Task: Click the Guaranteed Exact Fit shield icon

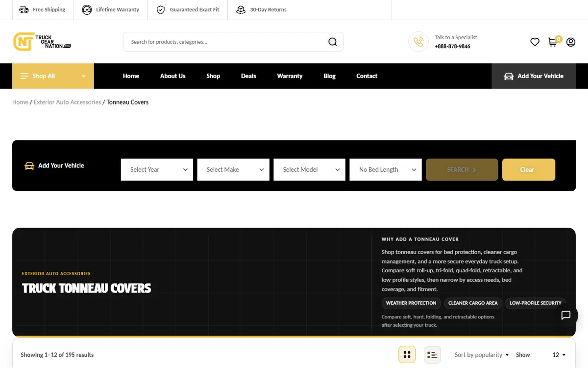Action: (161, 10)
